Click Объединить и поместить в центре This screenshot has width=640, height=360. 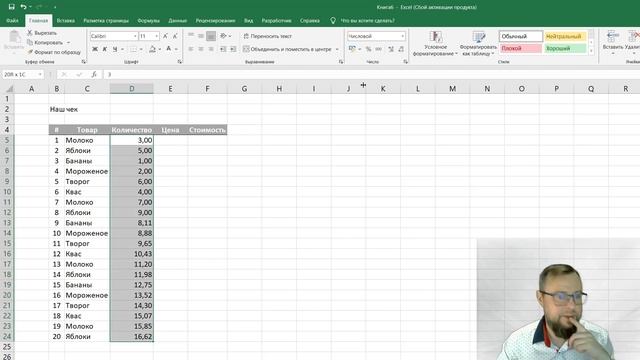[287, 49]
